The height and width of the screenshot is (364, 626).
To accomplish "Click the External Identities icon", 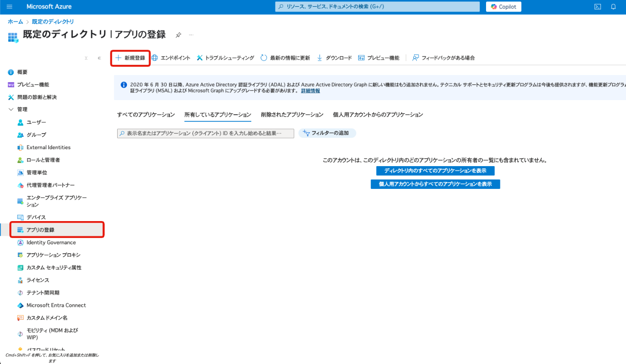I will point(20,147).
